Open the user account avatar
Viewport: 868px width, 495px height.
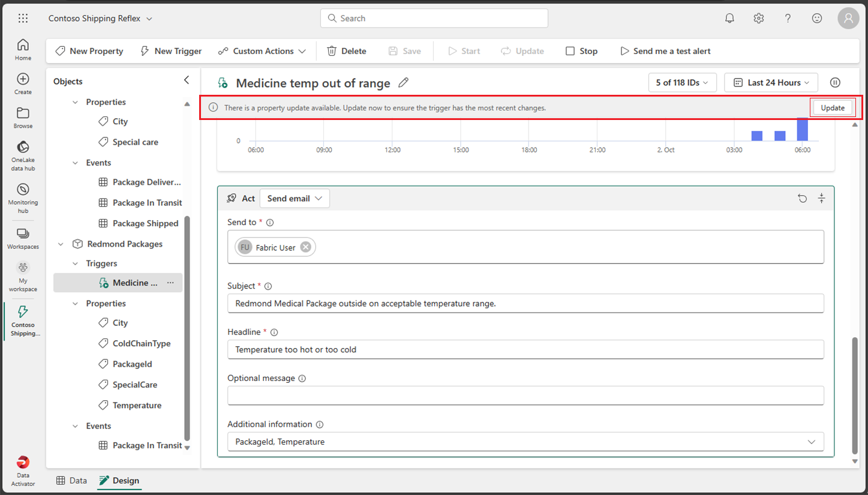pyautogui.click(x=848, y=19)
